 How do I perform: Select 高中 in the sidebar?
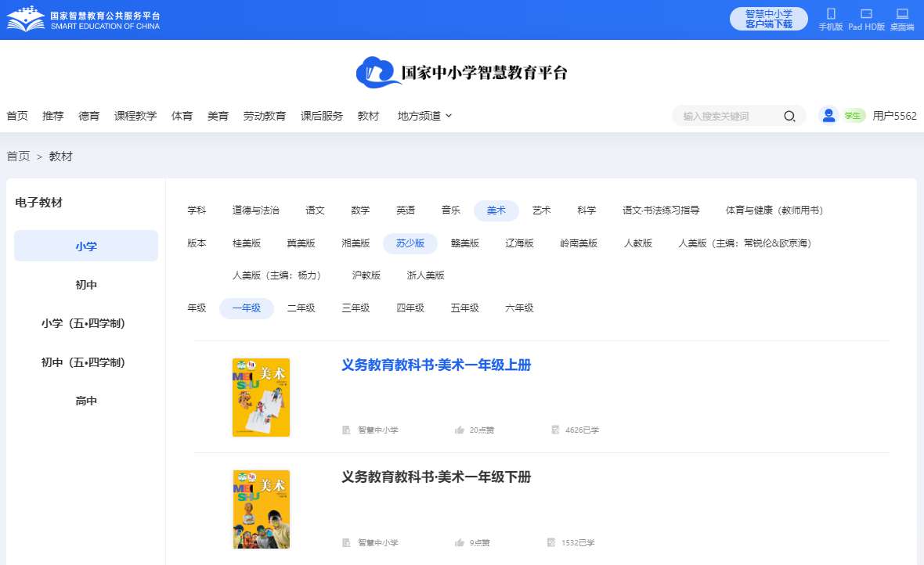(x=86, y=401)
